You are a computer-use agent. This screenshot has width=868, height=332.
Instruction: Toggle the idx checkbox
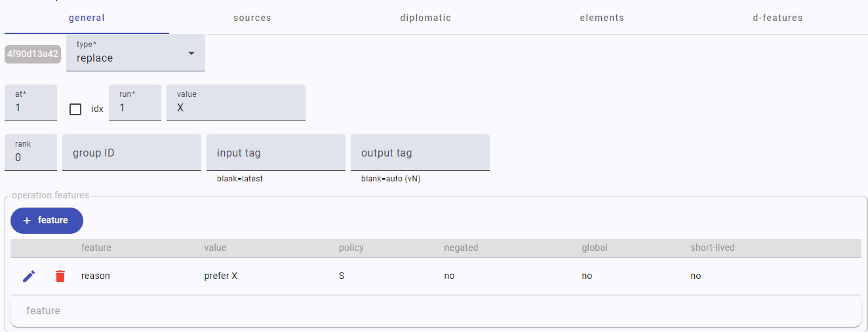coord(75,109)
